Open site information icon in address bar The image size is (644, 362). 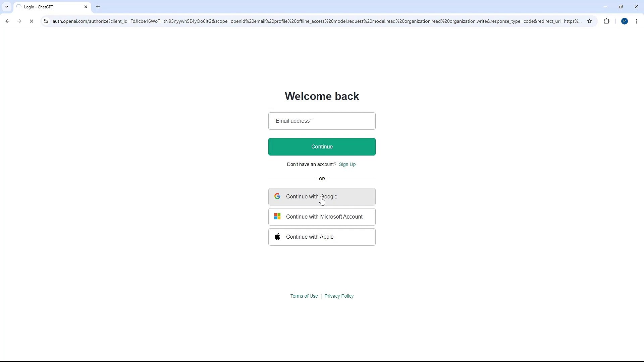(x=46, y=21)
